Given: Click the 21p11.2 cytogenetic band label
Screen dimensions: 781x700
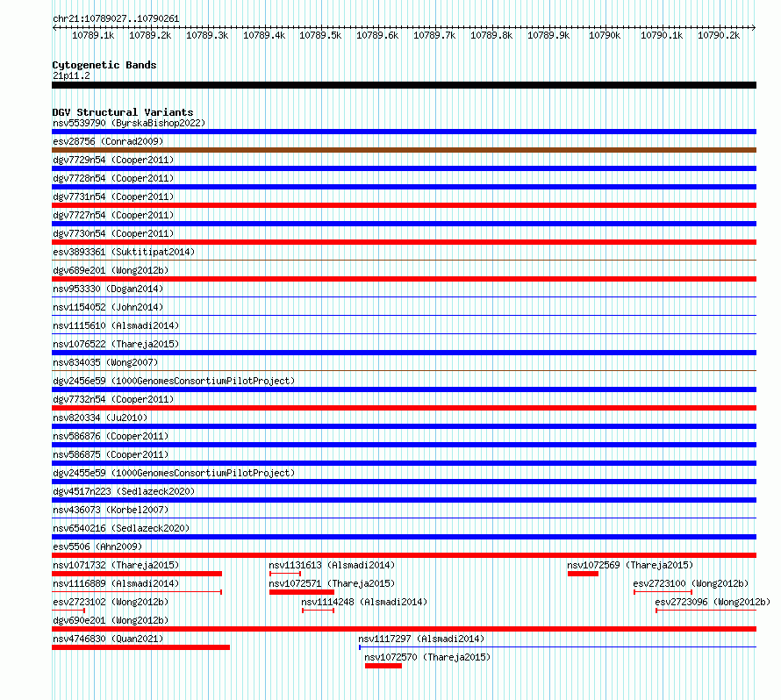Looking at the screenshot, I should point(71,75).
